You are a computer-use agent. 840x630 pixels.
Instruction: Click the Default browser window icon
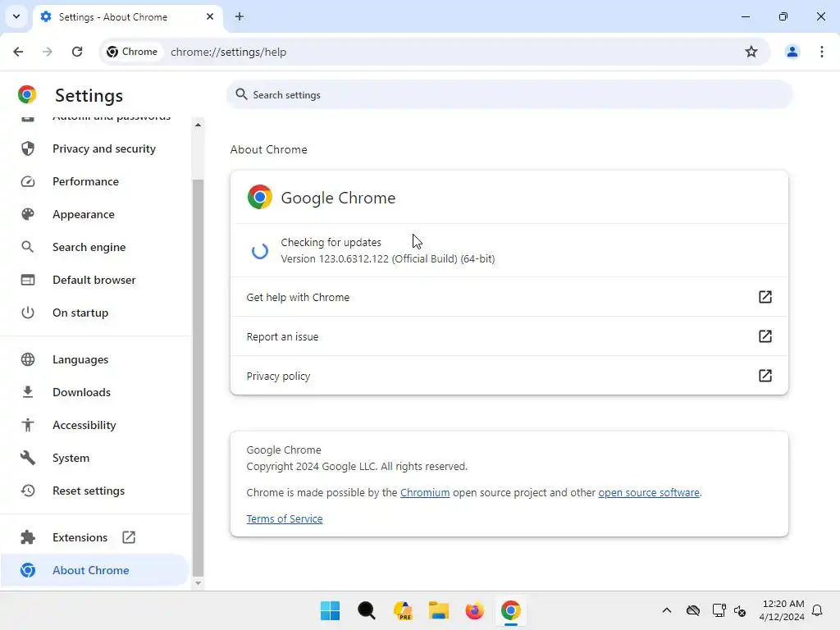(x=28, y=280)
